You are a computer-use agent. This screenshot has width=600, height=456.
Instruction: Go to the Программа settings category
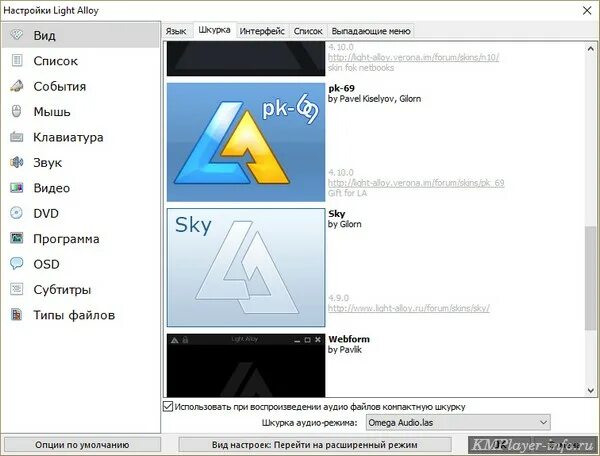(80, 239)
